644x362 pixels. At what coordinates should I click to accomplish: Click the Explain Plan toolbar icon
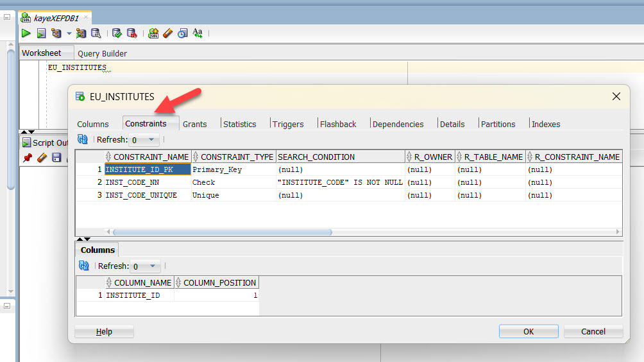(56, 33)
